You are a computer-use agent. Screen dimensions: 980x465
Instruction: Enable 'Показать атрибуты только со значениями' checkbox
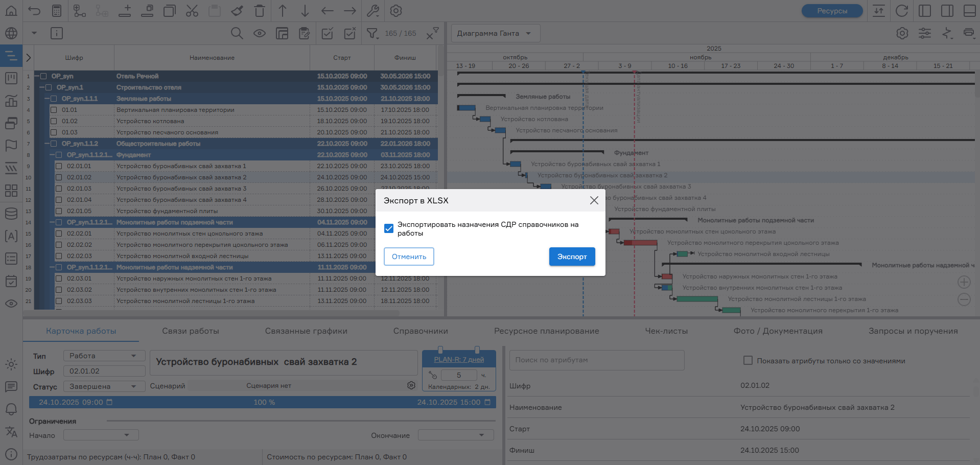[748, 361]
